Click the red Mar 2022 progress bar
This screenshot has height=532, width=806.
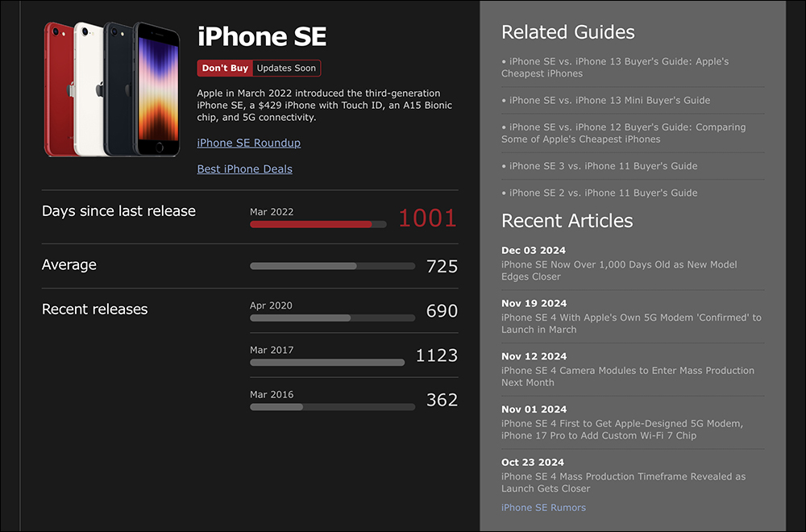click(x=318, y=225)
